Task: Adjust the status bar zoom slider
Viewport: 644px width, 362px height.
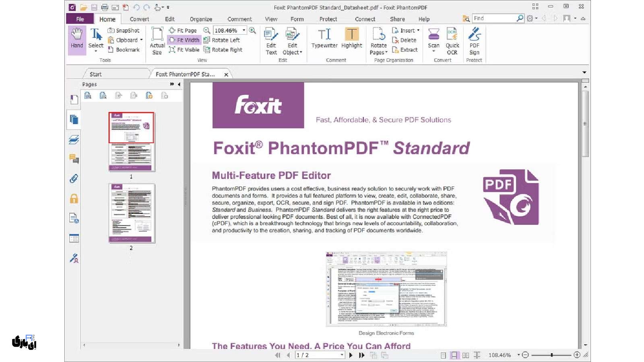Action: click(551, 355)
